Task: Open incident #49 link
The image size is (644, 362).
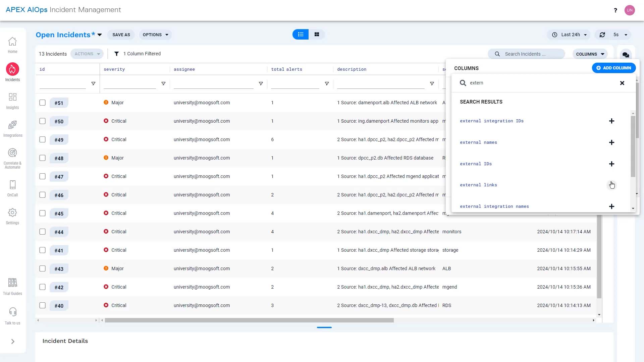Action: 59,140
